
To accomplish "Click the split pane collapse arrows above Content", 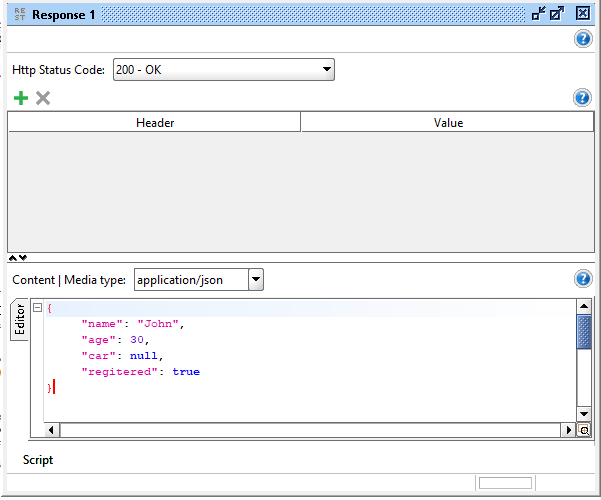I will click(x=18, y=258).
